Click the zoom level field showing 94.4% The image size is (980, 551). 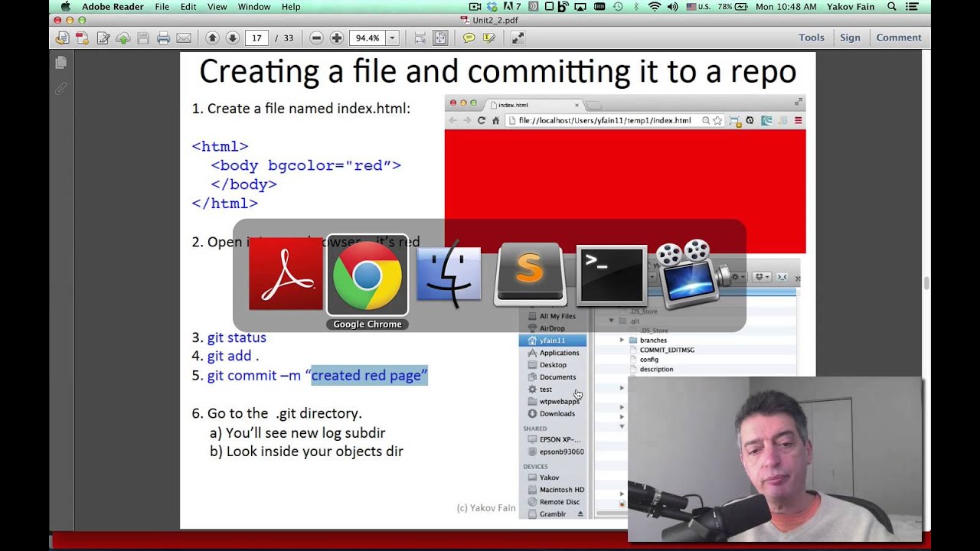[367, 37]
